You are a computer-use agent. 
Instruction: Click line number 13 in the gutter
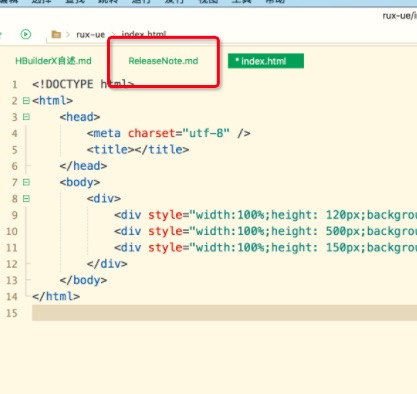[x=12, y=280]
